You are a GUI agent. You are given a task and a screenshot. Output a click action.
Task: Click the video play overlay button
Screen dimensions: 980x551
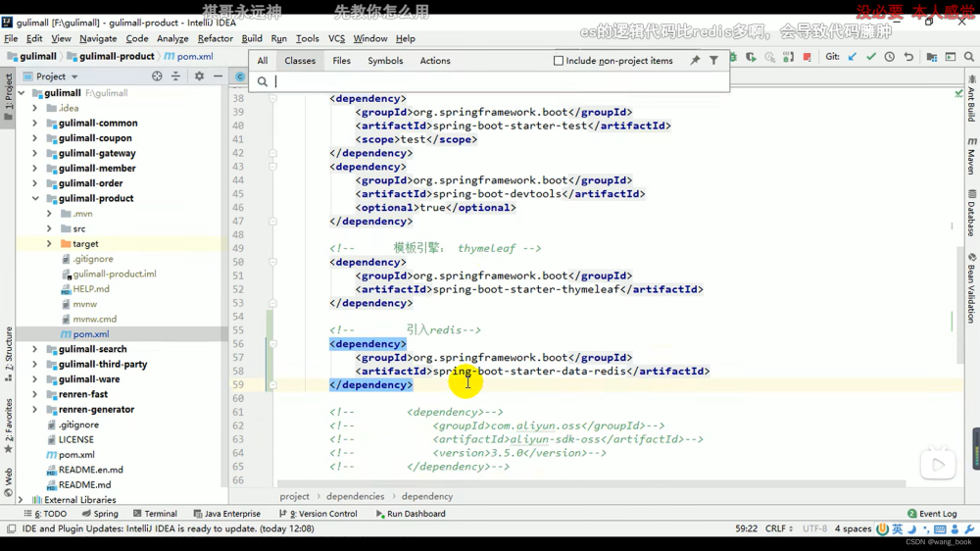[x=938, y=465]
